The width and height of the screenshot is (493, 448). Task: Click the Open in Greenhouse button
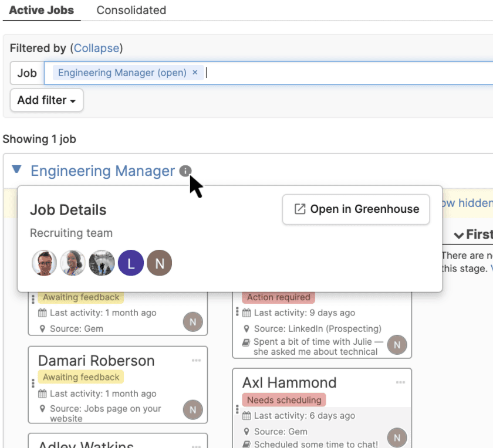pos(356,209)
